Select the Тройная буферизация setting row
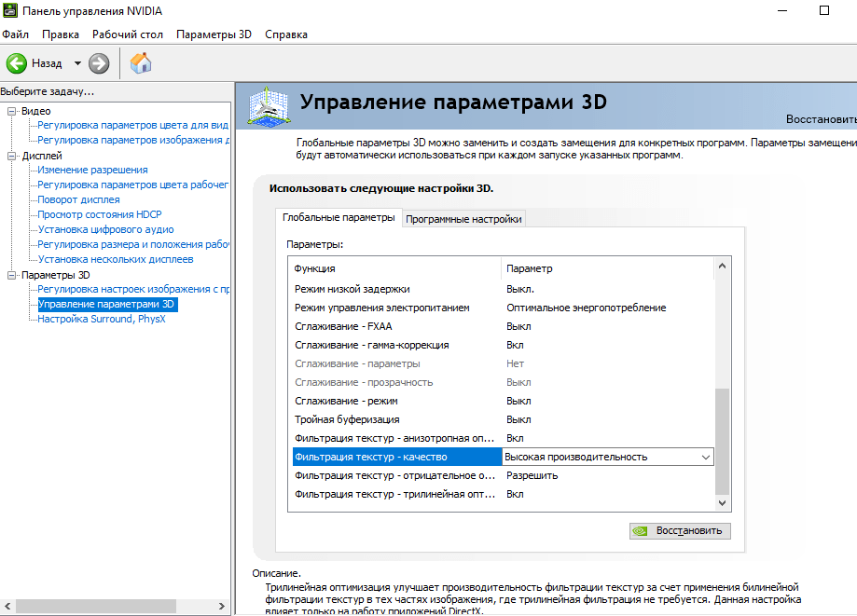The height and width of the screenshot is (616, 857). tap(396, 419)
